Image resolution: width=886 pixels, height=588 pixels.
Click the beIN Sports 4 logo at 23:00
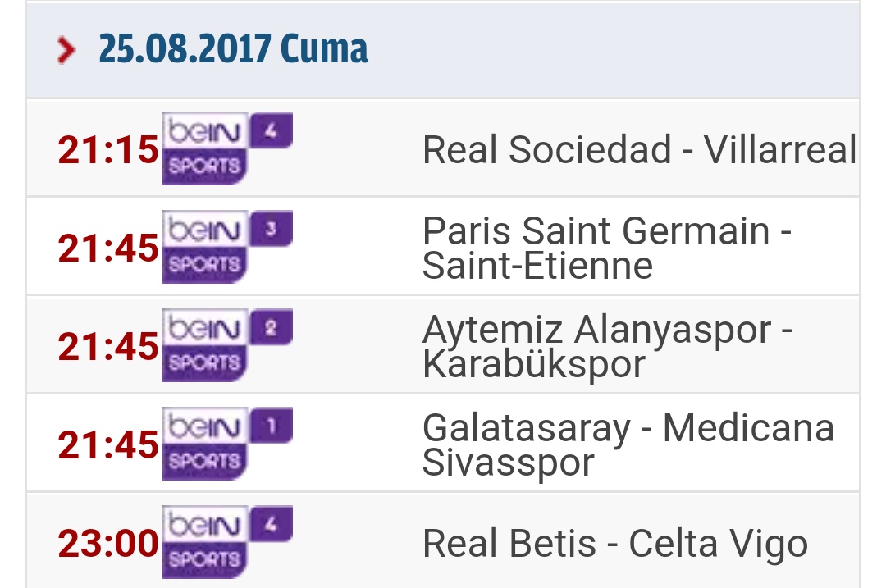click(x=227, y=542)
